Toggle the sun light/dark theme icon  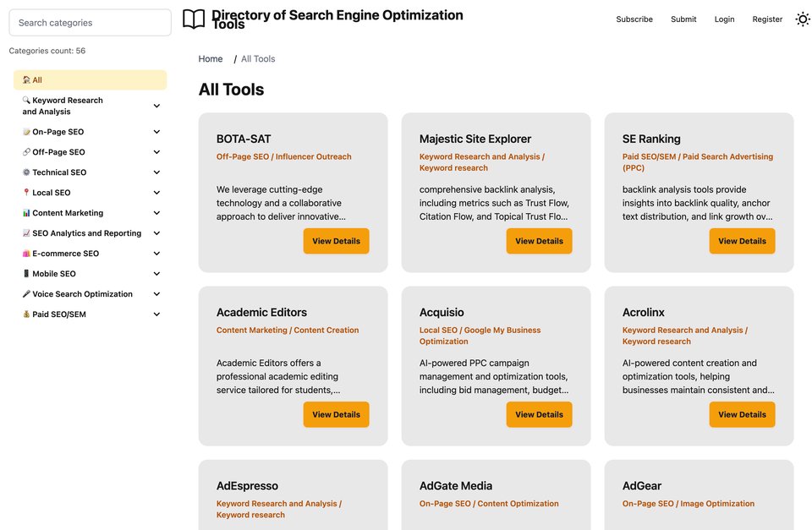click(x=803, y=19)
